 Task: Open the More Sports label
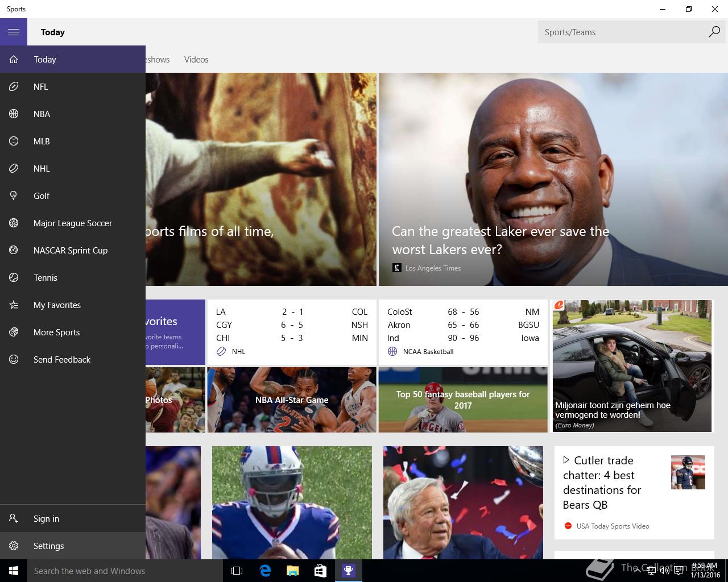pos(56,332)
